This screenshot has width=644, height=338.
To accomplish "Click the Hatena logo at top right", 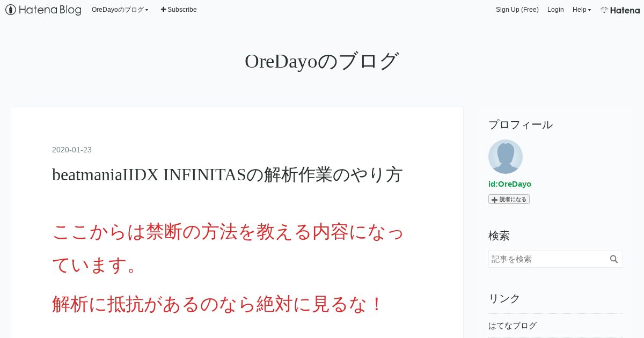I will [620, 10].
